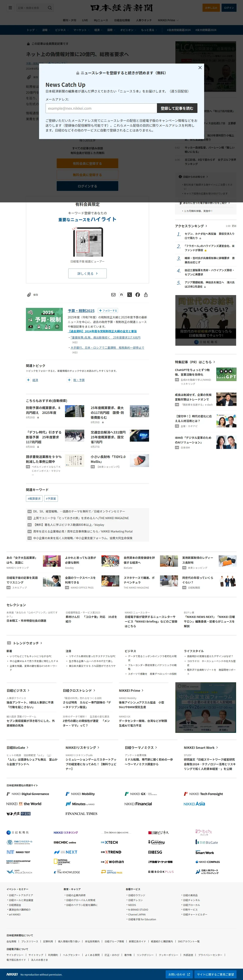Open 日経中文网 logo
243x980 pixels.
pyautogui.click(x=18, y=814)
